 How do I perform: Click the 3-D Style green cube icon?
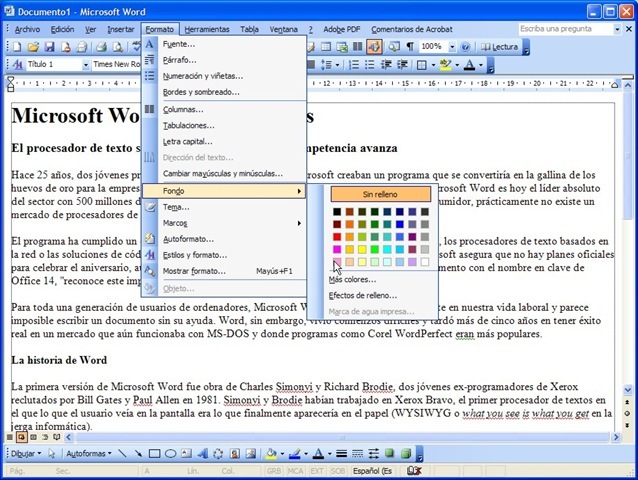click(x=406, y=453)
